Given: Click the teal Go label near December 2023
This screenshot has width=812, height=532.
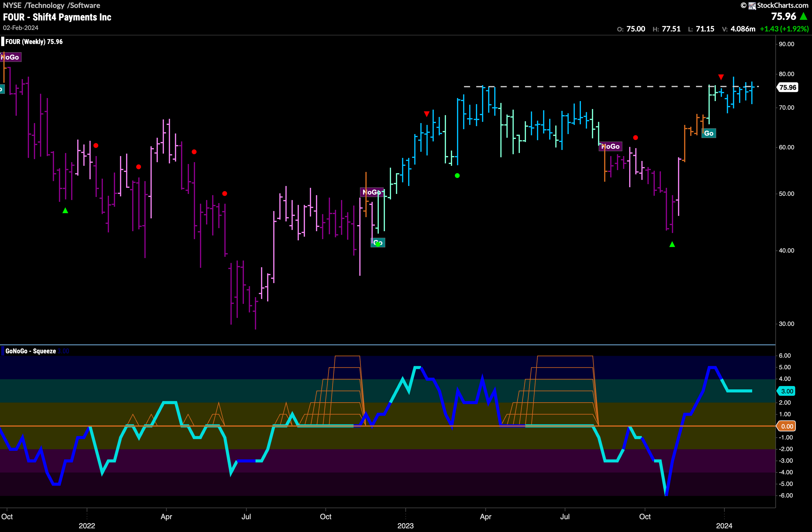Looking at the screenshot, I should [x=709, y=133].
